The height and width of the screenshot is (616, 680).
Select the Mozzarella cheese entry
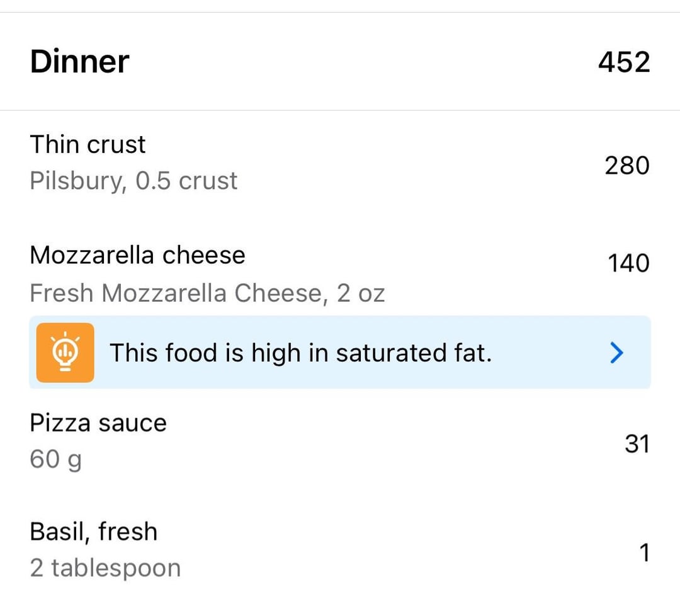[x=340, y=273]
